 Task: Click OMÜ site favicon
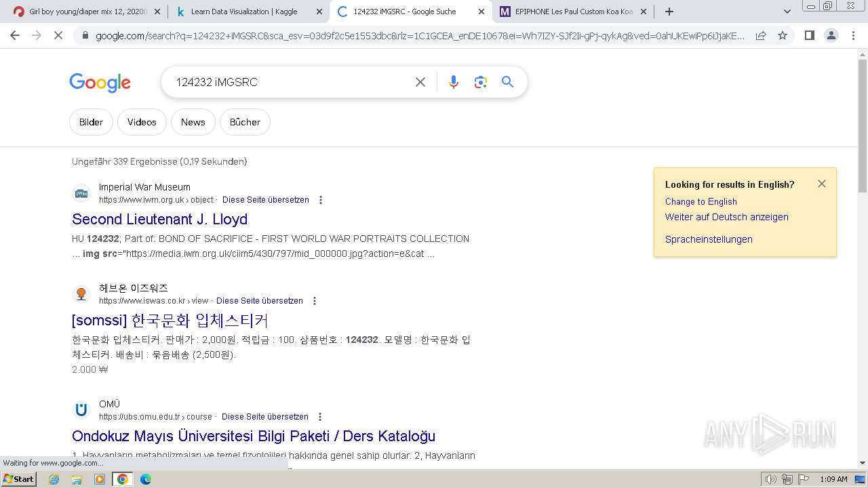tap(81, 410)
